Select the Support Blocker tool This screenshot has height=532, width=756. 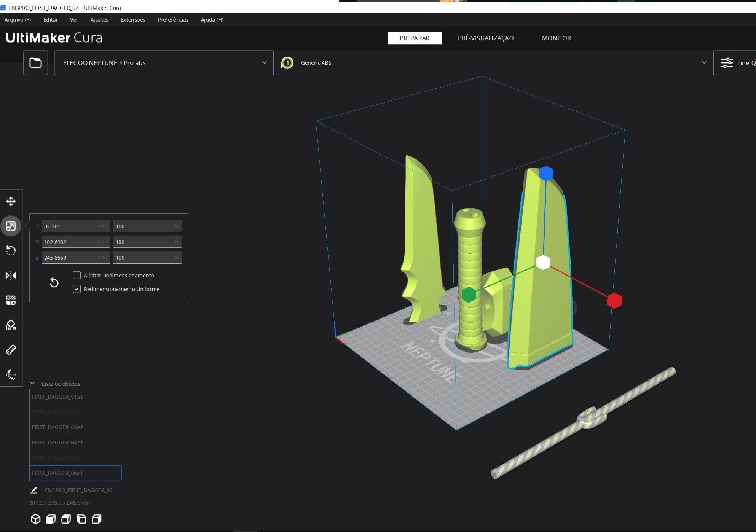[11, 325]
